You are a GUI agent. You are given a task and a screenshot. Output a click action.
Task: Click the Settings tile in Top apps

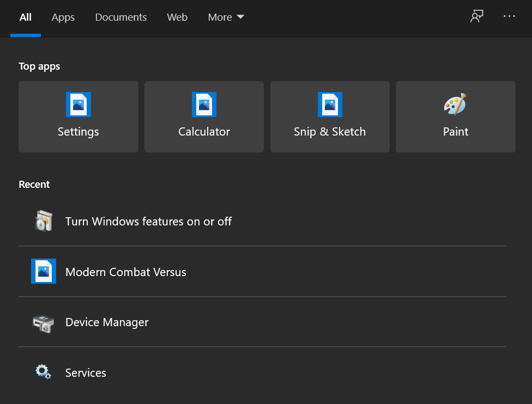78,117
